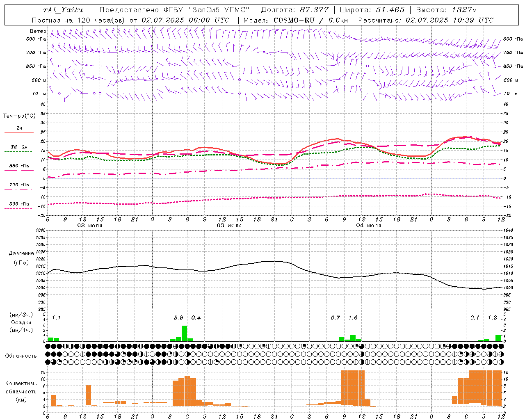Viewport: 525px width, 420px height.
Task: Click the "(мм/3ч.)" precipitation unit label
Action: (21, 315)
